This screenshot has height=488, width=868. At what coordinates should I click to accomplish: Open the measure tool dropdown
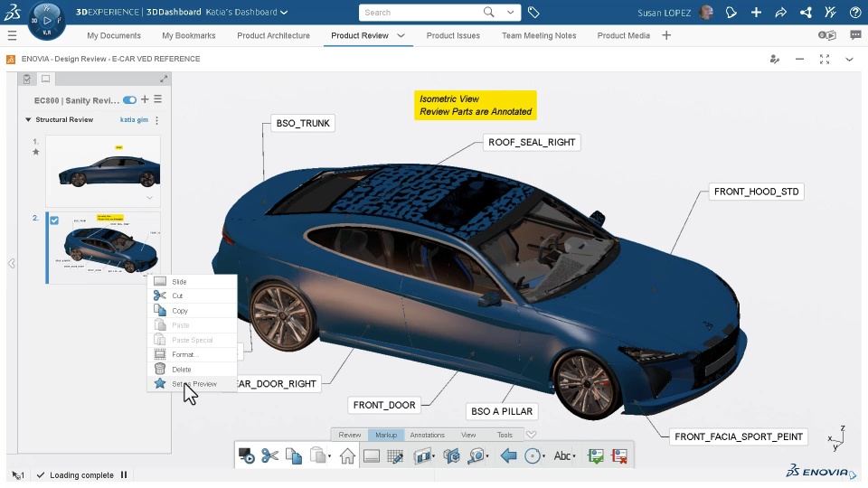tap(487, 456)
